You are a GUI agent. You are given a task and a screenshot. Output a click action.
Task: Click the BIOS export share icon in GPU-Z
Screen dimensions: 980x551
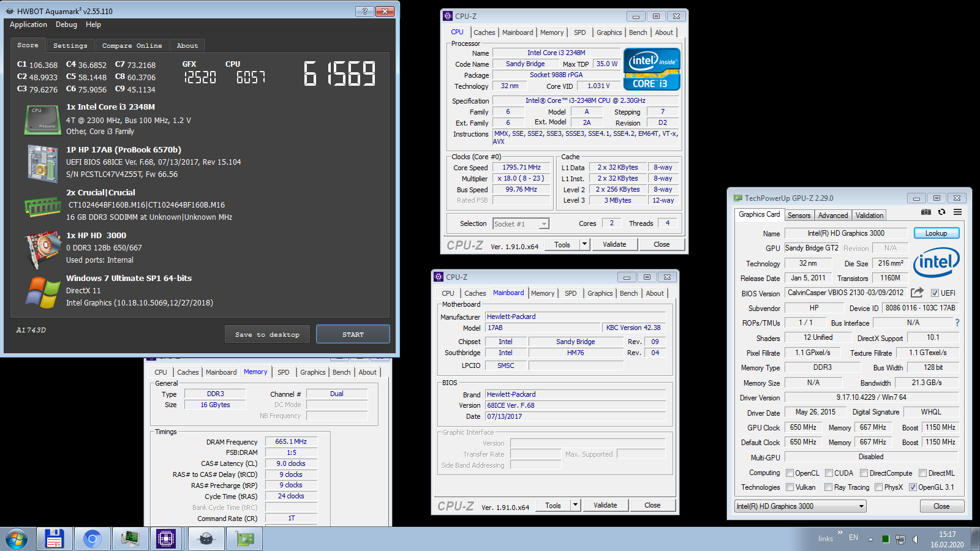(x=917, y=293)
